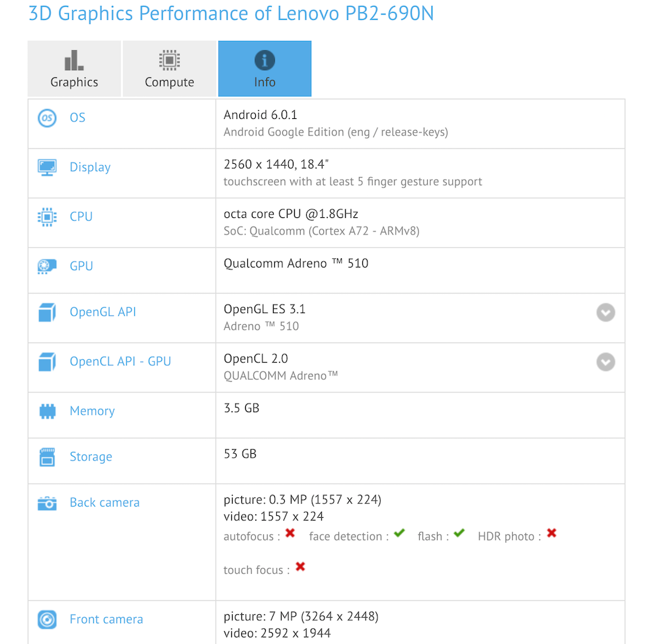661x644 pixels.
Task: Click the Back camera label link
Action: tap(104, 503)
